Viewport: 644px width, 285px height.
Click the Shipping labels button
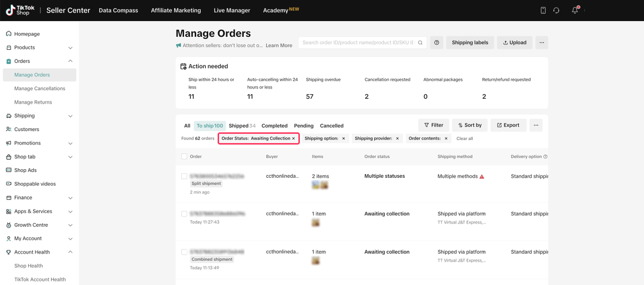[x=470, y=43]
